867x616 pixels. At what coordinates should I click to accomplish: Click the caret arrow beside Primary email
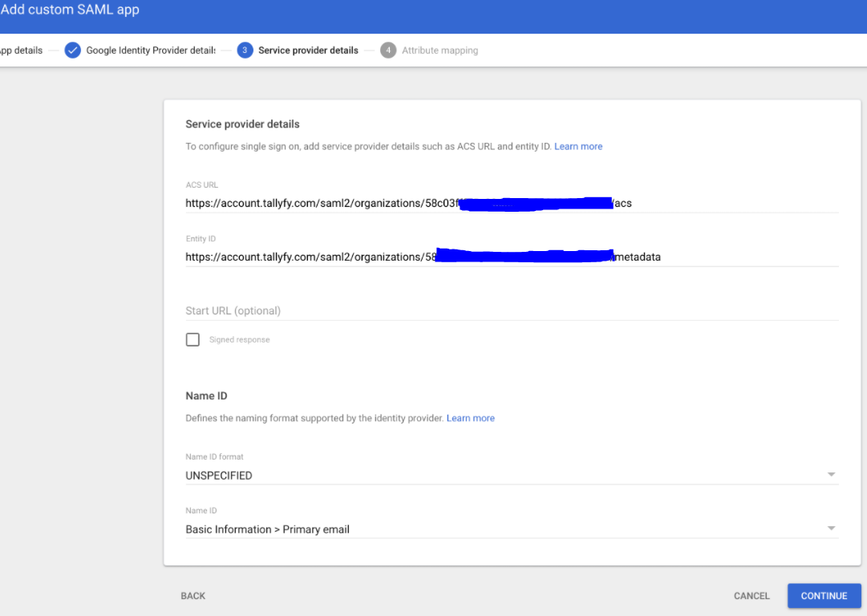(831, 527)
